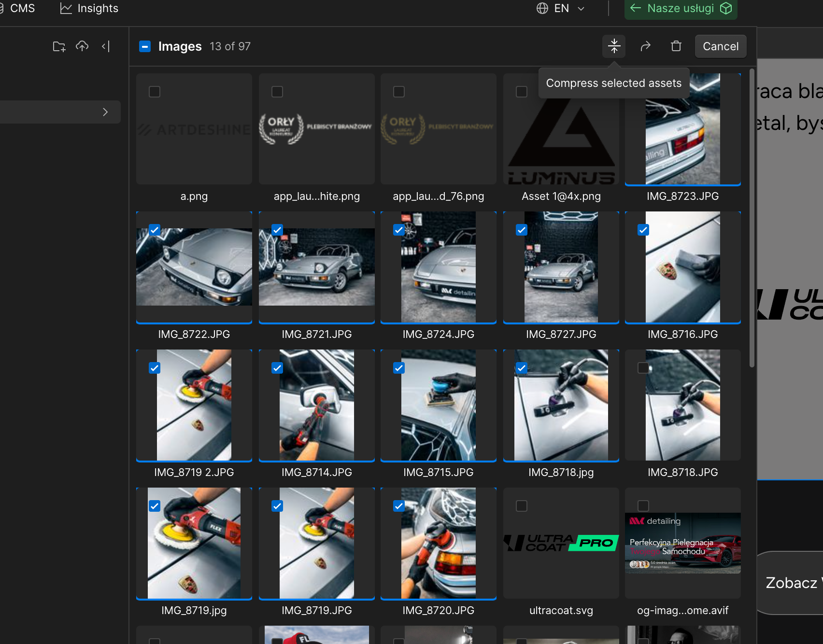
Task: Select the a.png checkbox
Action: click(155, 92)
